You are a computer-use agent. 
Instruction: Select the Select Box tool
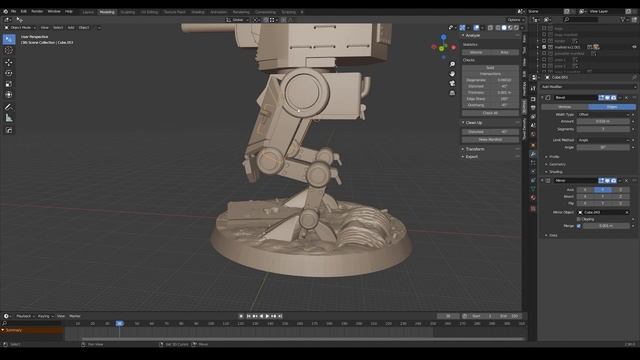(x=9, y=39)
